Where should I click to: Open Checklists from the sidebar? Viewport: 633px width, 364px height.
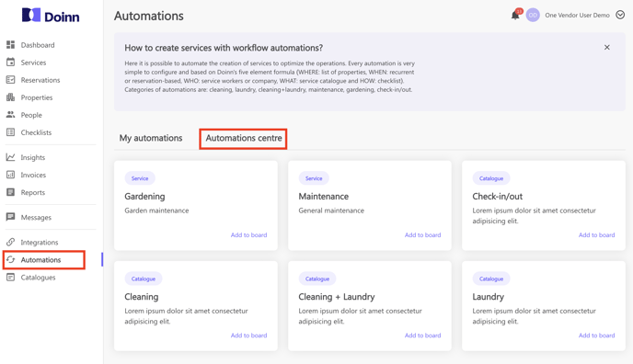tap(36, 132)
